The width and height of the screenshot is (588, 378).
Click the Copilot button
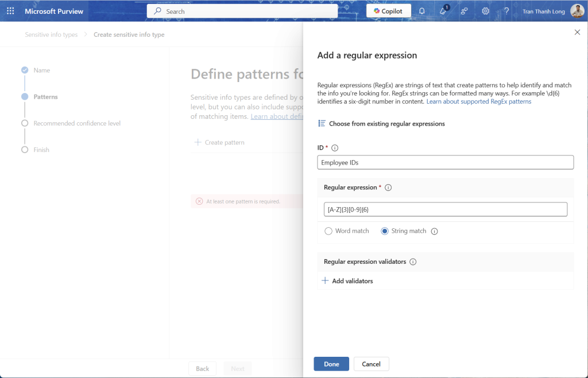388,11
